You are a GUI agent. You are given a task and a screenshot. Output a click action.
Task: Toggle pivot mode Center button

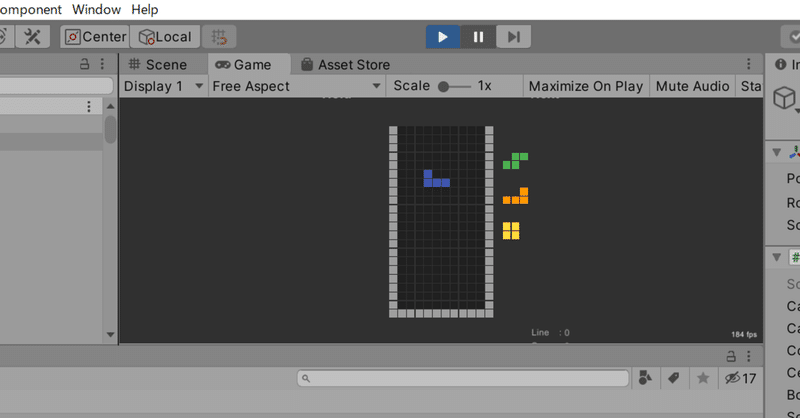tap(95, 37)
